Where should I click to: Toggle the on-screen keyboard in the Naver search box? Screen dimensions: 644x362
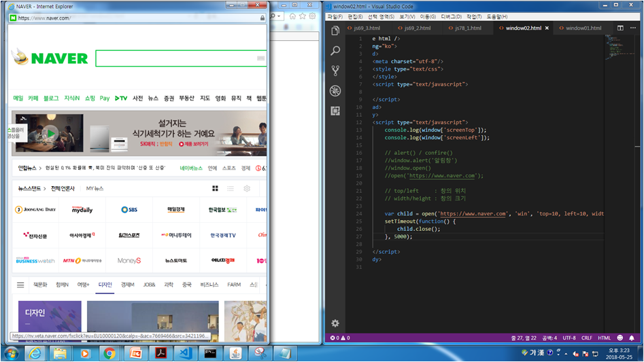[261, 58]
